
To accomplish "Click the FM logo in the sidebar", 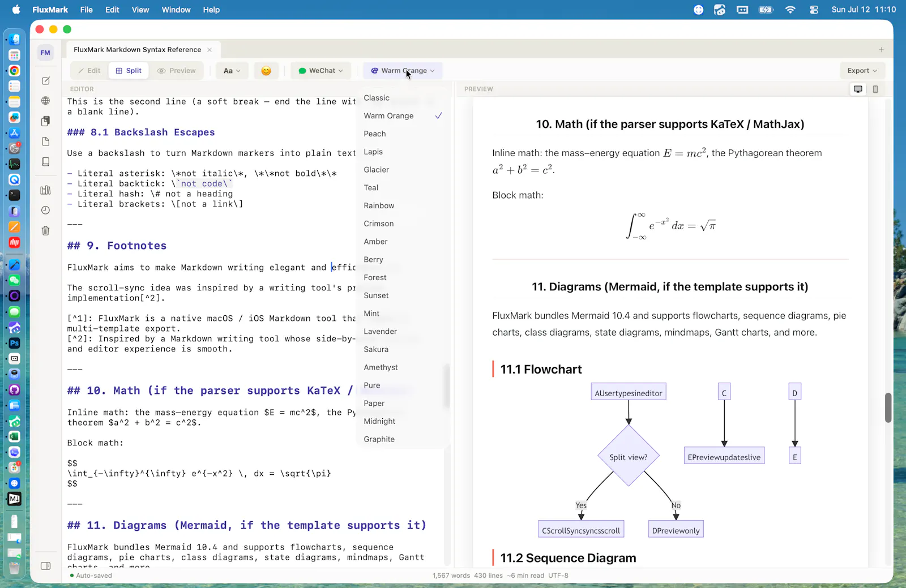I will pos(45,53).
